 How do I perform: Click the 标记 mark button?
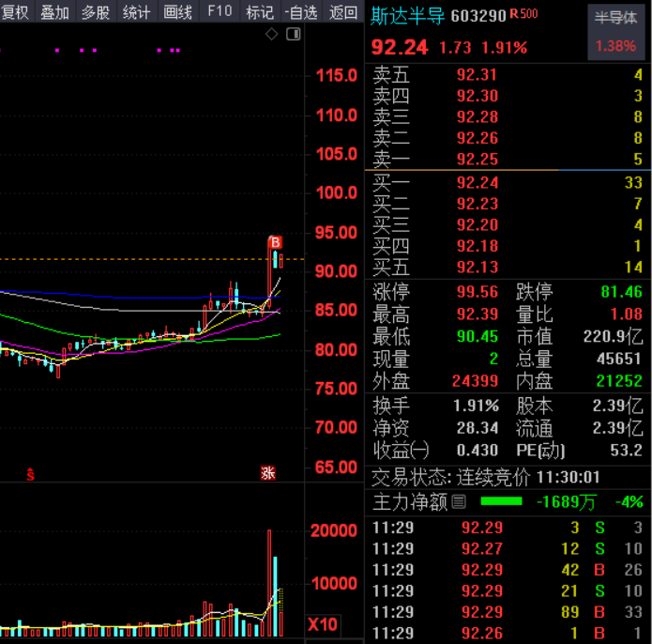pos(260,11)
